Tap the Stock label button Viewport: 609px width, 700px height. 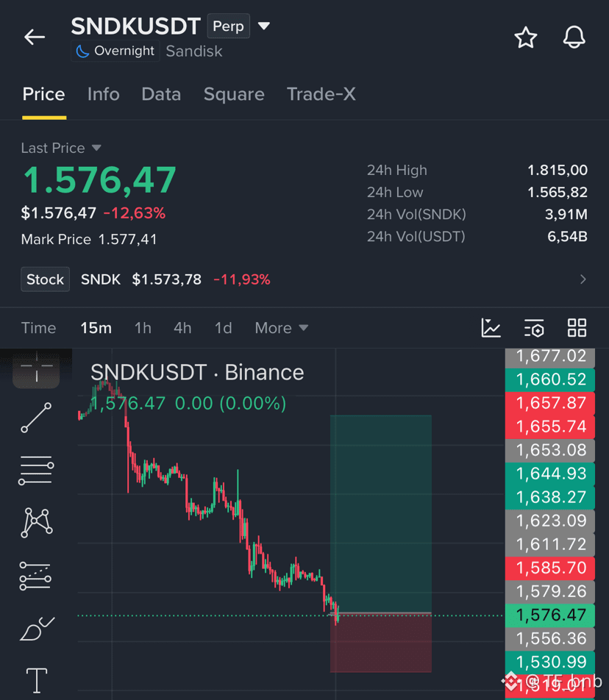[x=45, y=279]
